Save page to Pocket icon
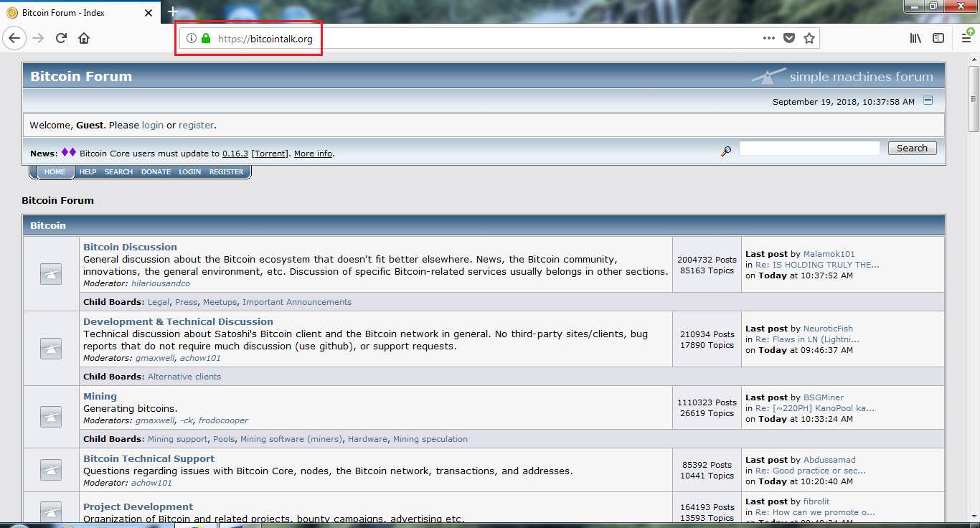 tap(789, 39)
